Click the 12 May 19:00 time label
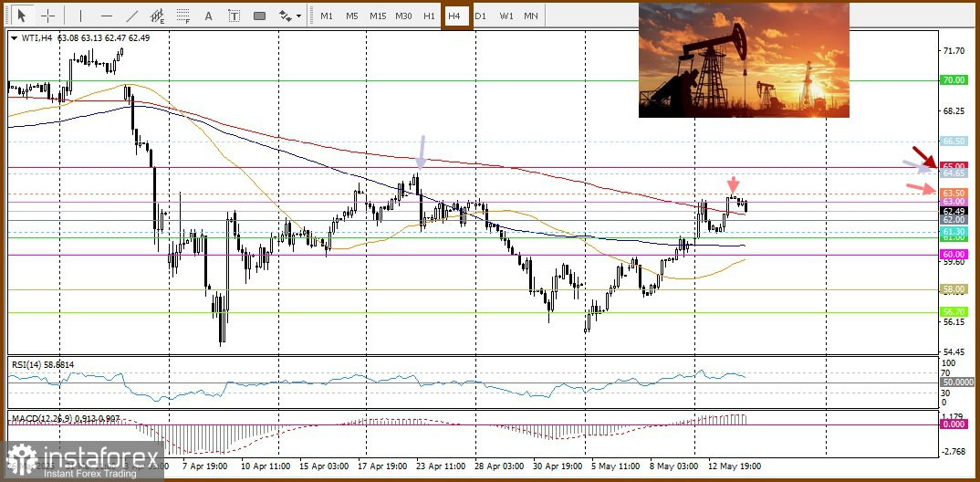Viewport: 980px width, 482px height. [734, 466]
